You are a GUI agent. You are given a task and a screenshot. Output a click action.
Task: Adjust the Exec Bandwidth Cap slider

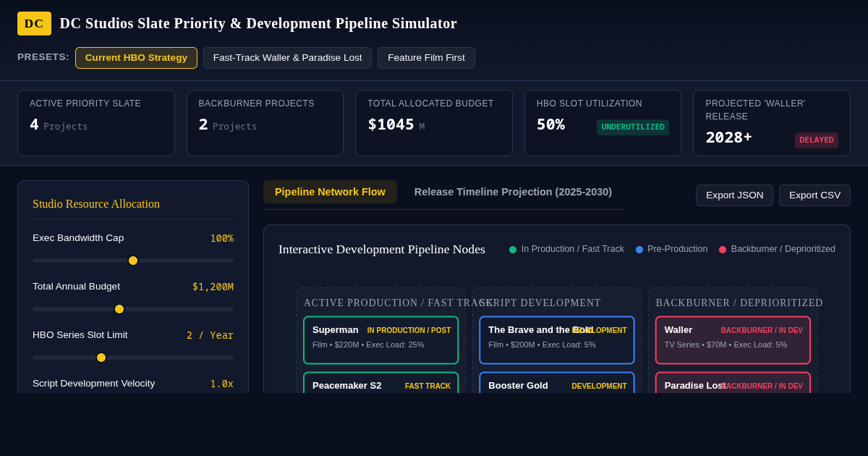133,261
